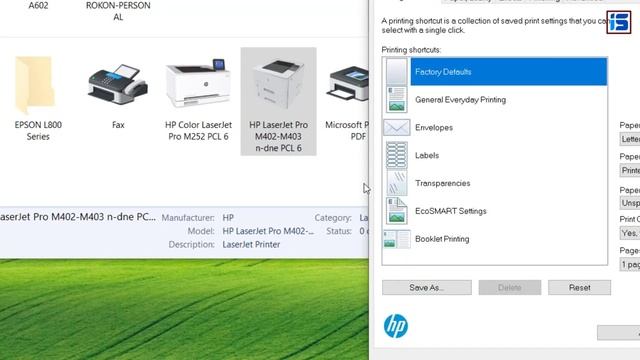Click the greyed-out Delete button
Viewport: 640px width, 360px height.
(510, 287)
